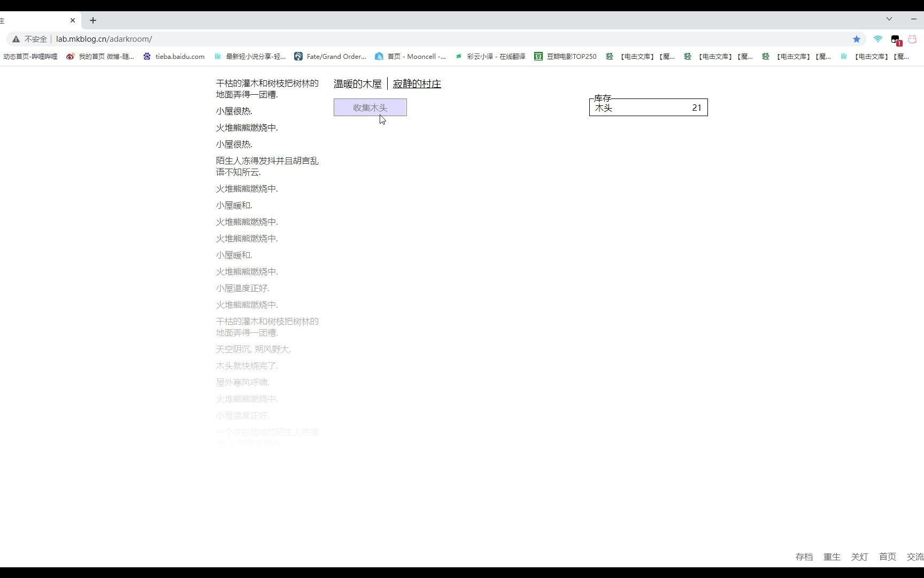The image size is (924, 578).
Task: Close the current browser tab
Action: tap(73, 20)
